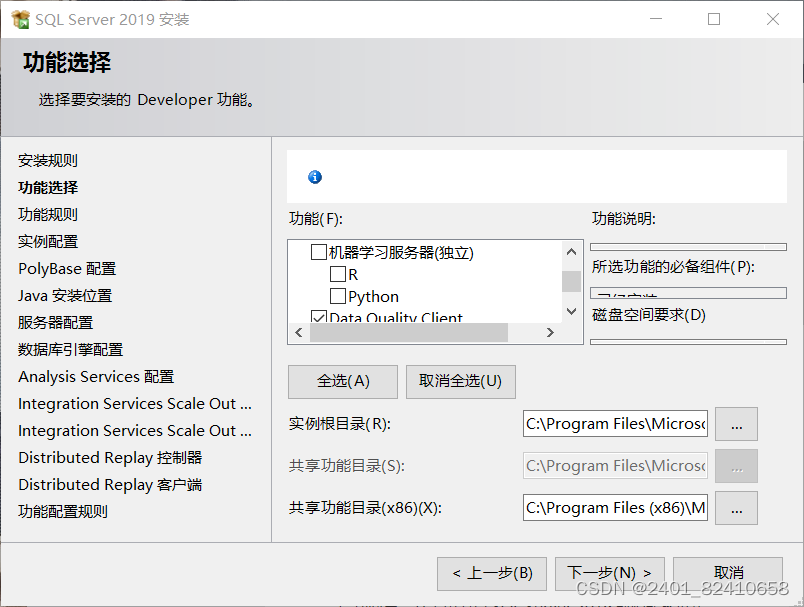Screen dimensions: 804x607
Task: Click the 机器学习服务器(独立) feature label
Action: click(401, 253)
